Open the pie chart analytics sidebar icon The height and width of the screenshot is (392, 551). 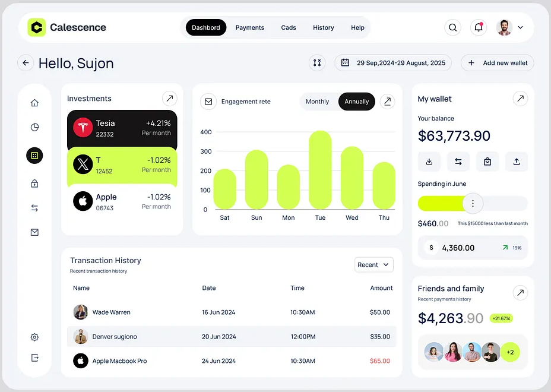click(x=34, y=127)
